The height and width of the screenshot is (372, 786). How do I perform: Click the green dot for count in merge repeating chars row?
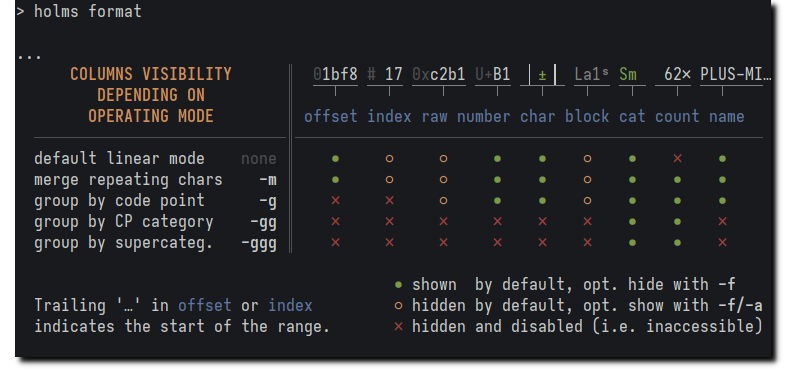[677, 179]
